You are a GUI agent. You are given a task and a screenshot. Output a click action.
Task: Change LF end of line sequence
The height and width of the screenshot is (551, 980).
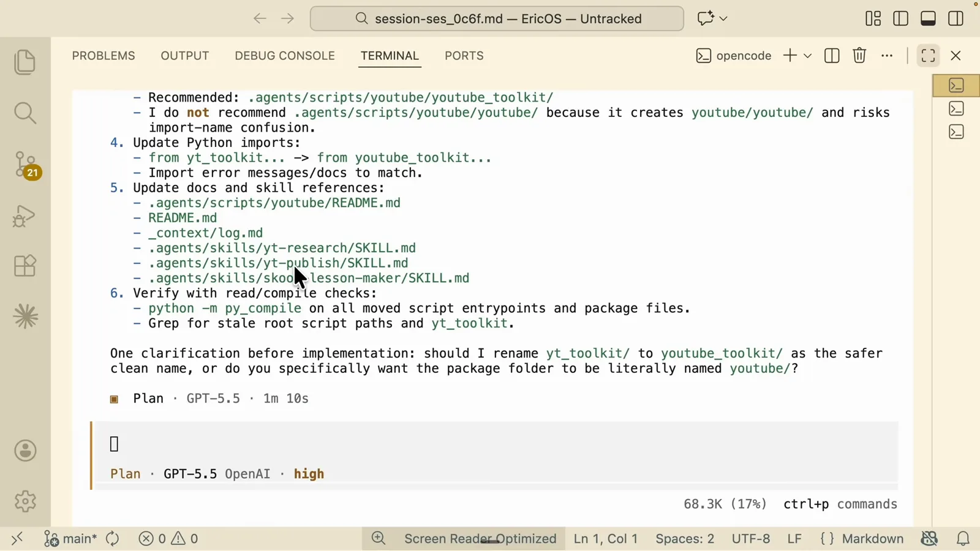794,539
